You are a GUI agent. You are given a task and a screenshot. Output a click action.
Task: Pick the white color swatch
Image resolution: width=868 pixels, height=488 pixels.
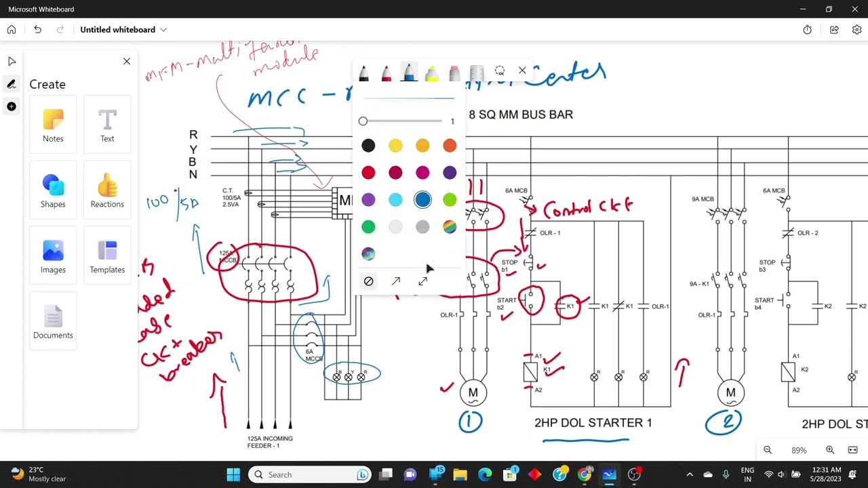coord(395,227)
